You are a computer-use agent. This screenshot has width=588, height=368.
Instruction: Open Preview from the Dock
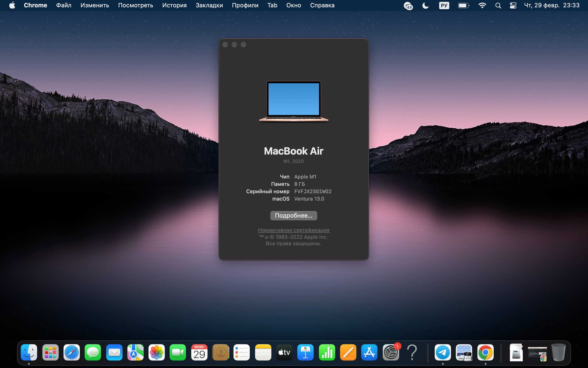click(464, 352)
